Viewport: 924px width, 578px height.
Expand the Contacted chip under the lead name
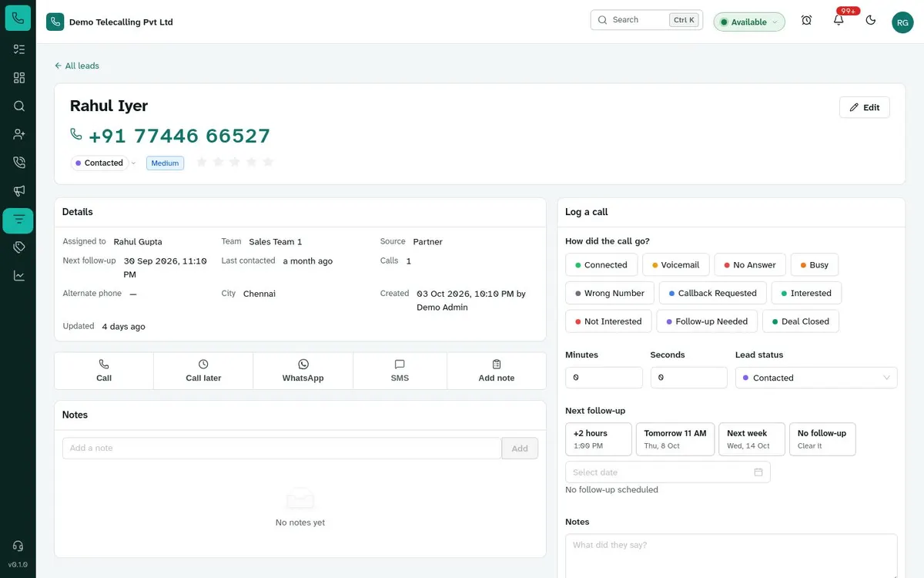point(104,163)
